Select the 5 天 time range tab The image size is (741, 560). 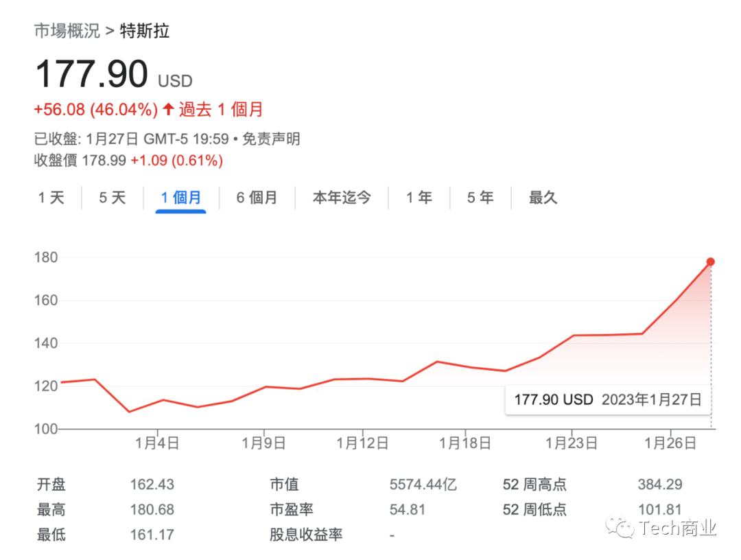[113, 198]
